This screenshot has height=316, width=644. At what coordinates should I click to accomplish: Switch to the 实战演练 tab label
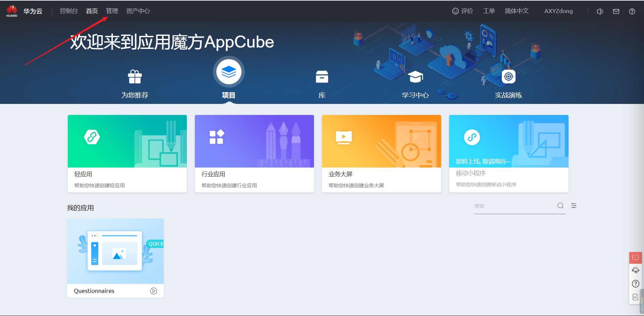tap(508, 95)
